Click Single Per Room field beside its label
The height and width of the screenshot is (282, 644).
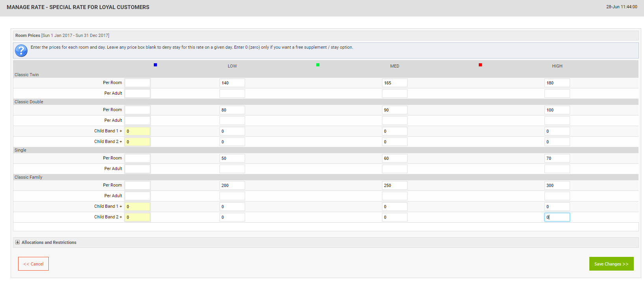[137, 158]
